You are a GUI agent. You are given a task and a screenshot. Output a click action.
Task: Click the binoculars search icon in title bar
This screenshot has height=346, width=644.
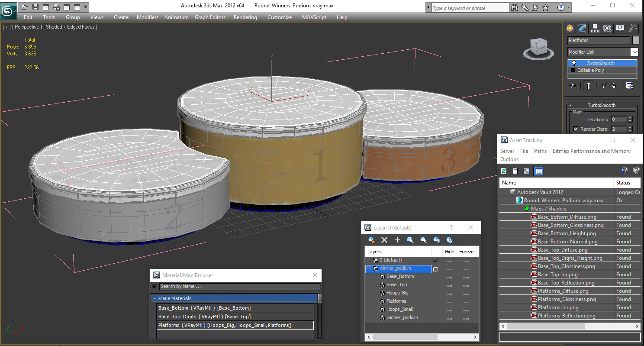click(x=515, y=7)
